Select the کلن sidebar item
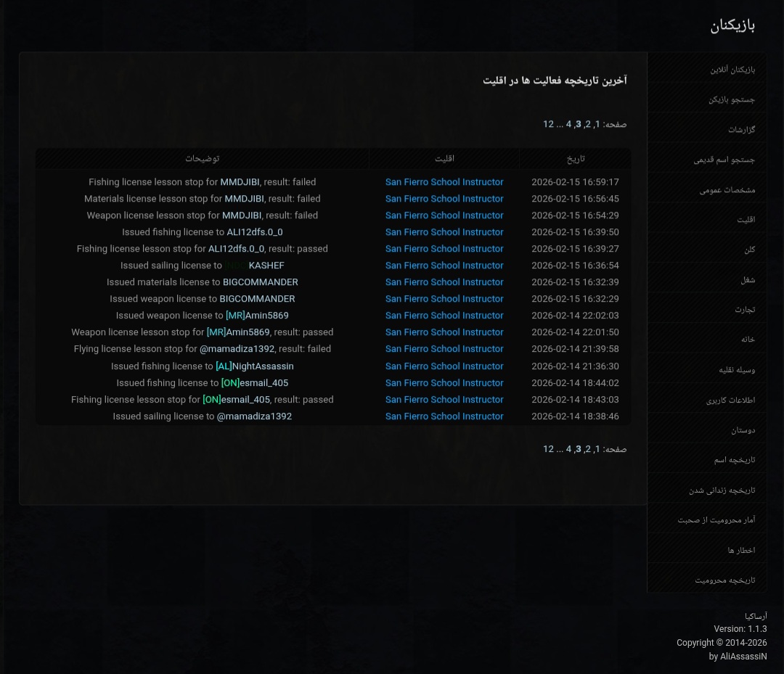 point(749,250)
